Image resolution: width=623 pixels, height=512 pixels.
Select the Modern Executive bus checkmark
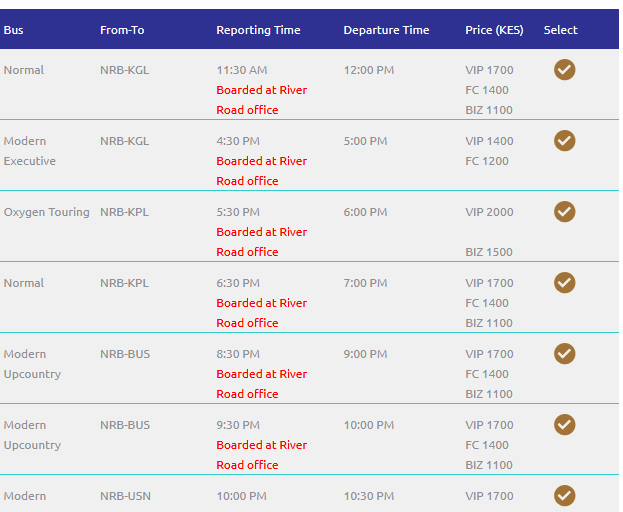[564, 141]
